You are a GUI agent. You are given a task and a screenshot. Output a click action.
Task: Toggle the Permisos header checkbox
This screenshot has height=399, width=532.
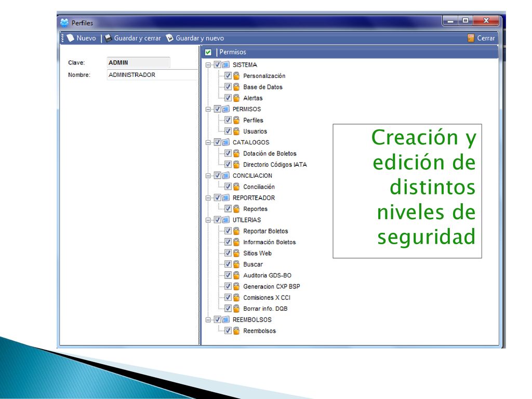click(208, 52)
